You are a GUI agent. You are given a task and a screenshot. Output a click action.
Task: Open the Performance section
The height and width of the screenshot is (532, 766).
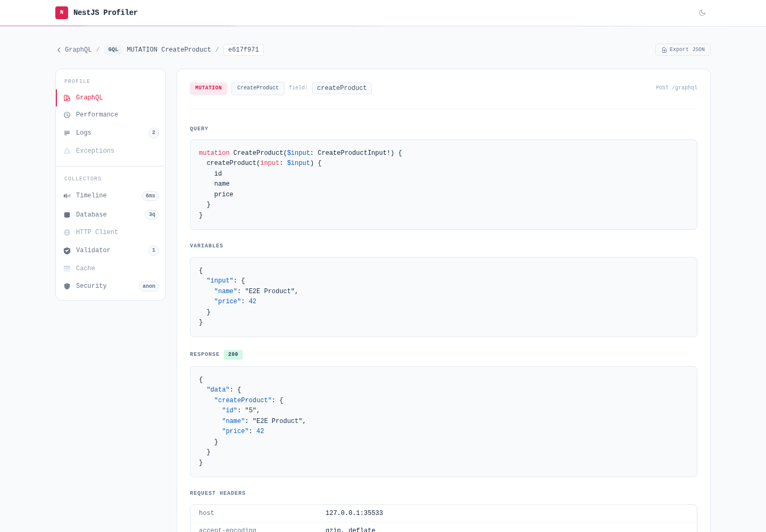111,115
